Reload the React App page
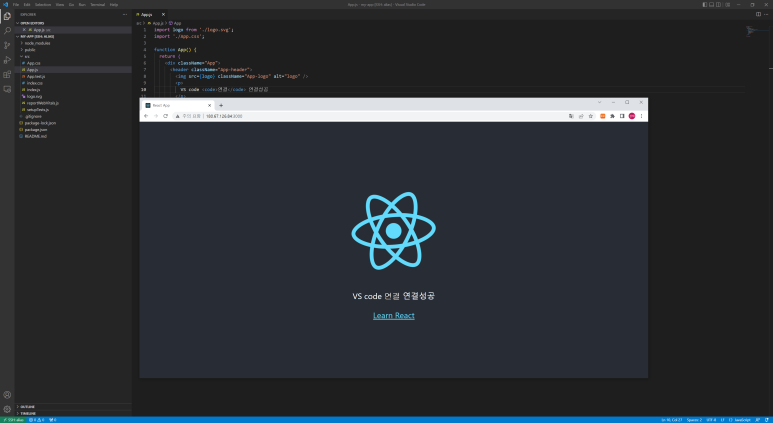The width and height of the screenshot is (773, 423). click(x=166, y=116)
